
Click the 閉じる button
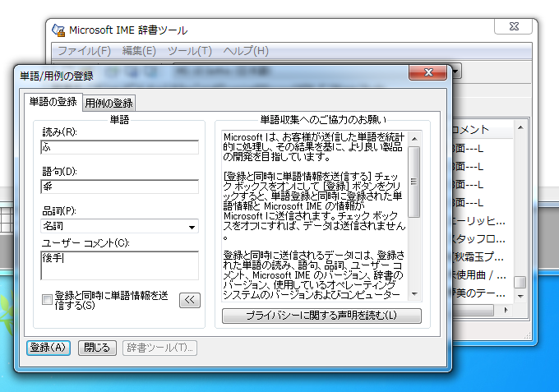(x=97, y=348)
